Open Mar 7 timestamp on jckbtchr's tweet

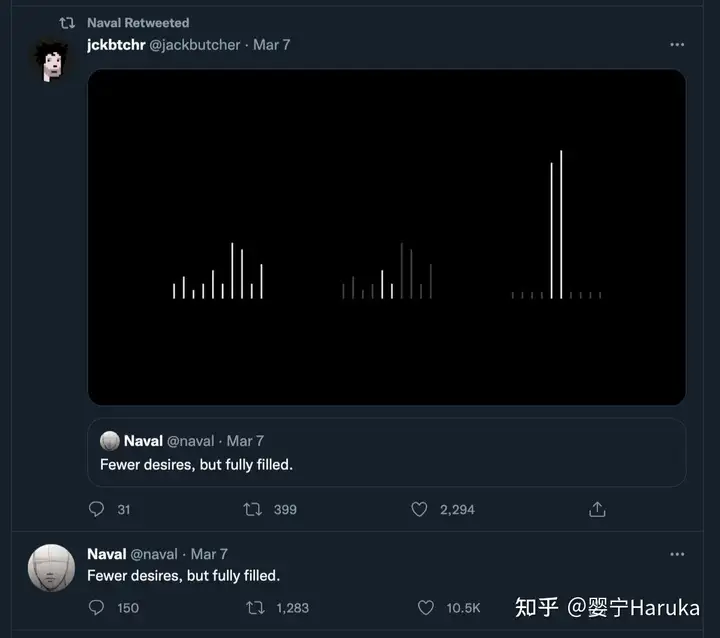coord(271,45)
